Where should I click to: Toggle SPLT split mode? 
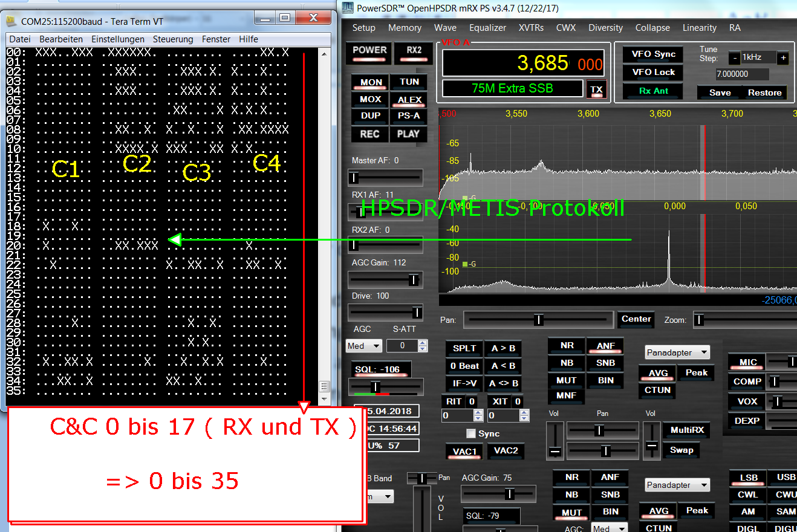pyautogui.click(x=464, y=349)
